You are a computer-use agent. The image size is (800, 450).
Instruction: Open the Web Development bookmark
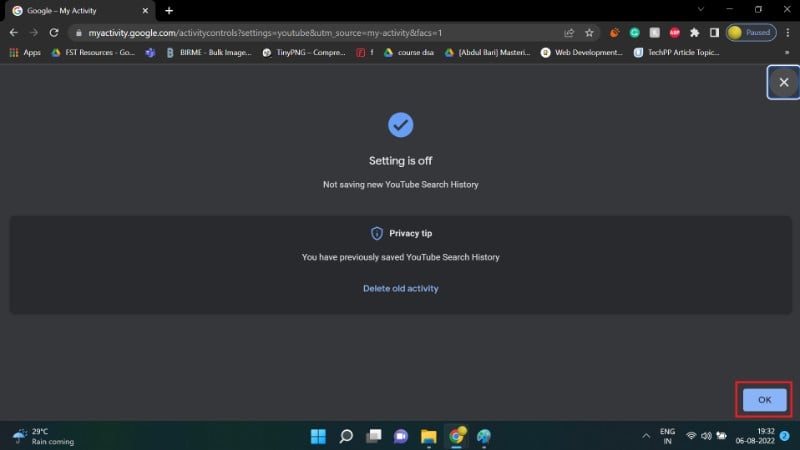(582, 53)
